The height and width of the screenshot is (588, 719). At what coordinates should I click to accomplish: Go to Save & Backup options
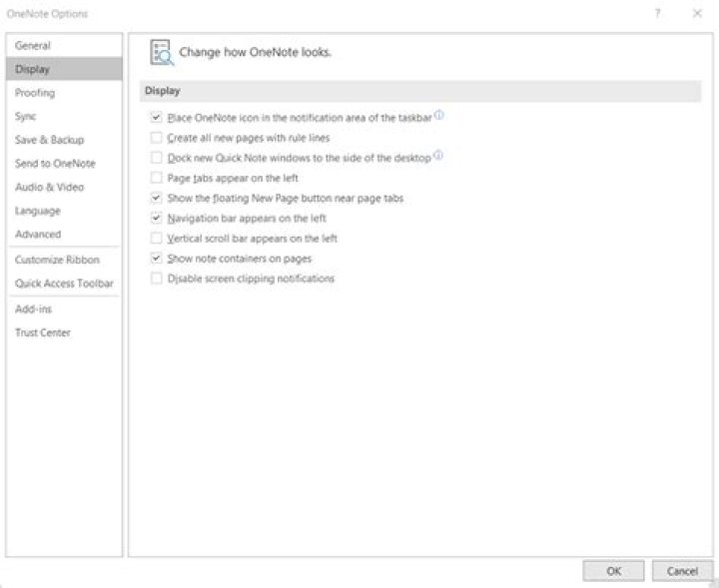pos(64,140)
